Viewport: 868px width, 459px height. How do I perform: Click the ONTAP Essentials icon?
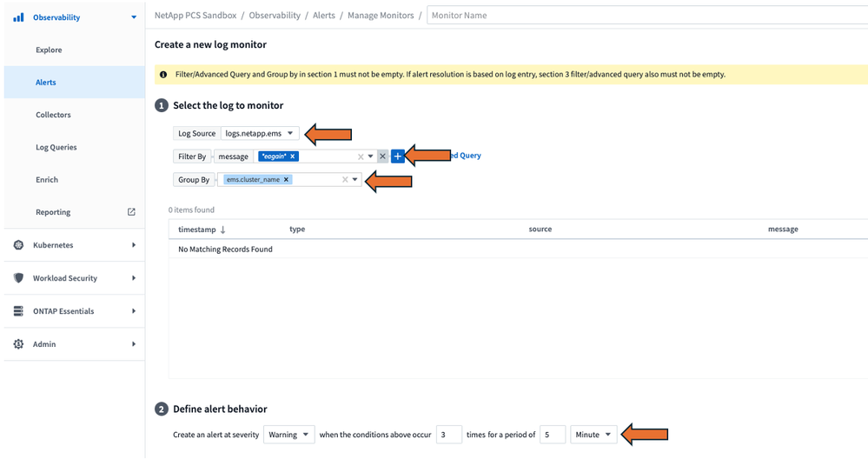[18, 311]
